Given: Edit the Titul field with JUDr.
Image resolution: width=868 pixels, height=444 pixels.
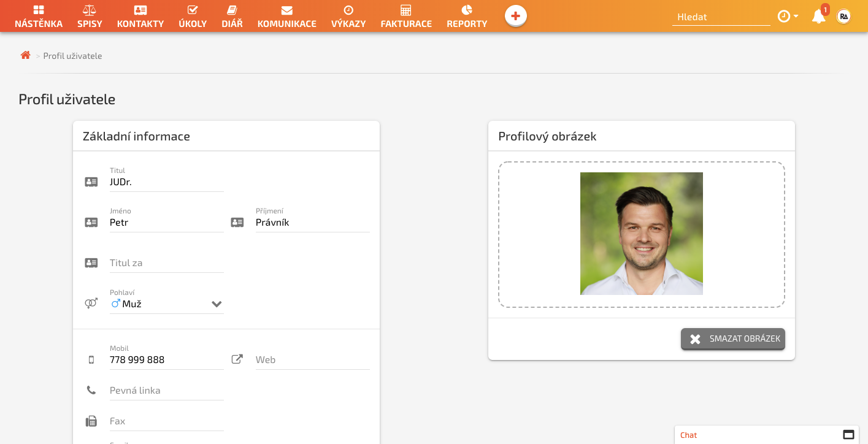Looking at the screenshot, I should tap(167, 182).
